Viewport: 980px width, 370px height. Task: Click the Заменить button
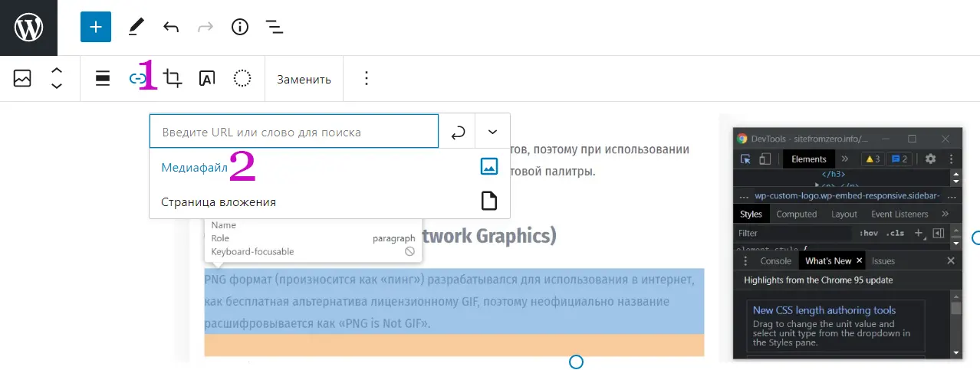304,79
